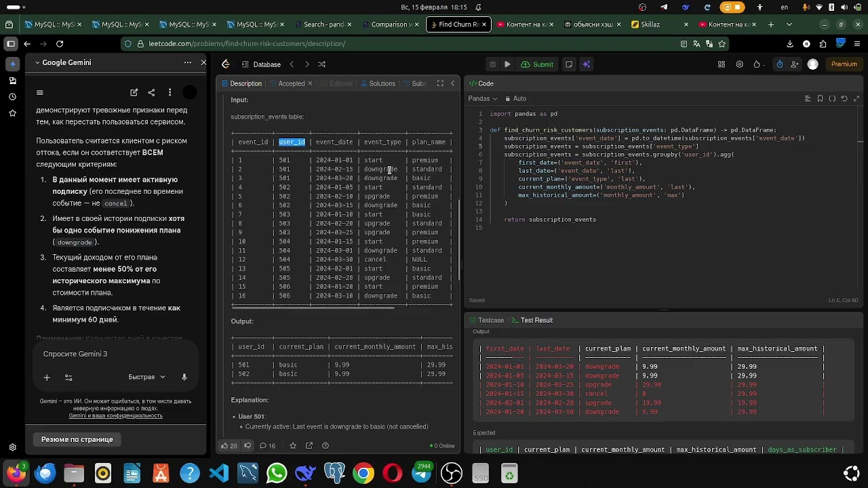Like the problem with thumbs up
The width and height of the screenshot is (868, 488).
click(229, 446)
